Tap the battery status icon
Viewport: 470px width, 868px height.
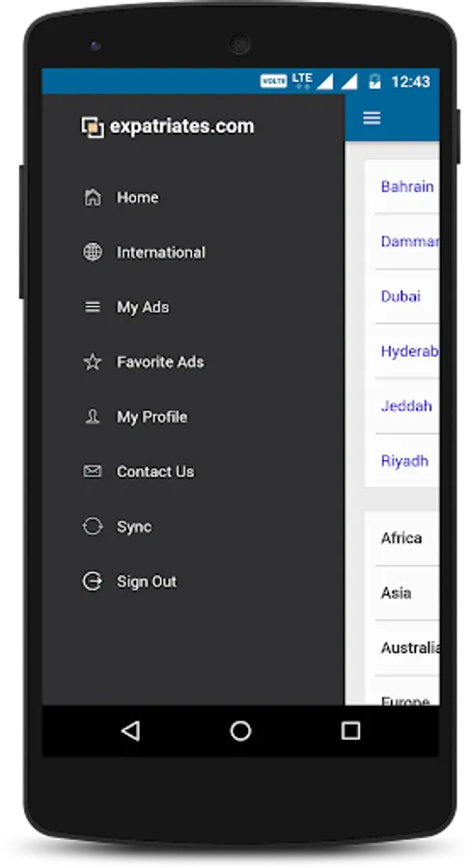[375, 81]
